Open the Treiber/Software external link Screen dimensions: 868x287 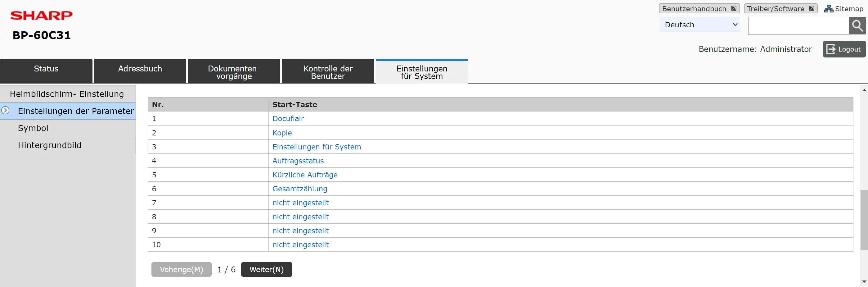780,9
